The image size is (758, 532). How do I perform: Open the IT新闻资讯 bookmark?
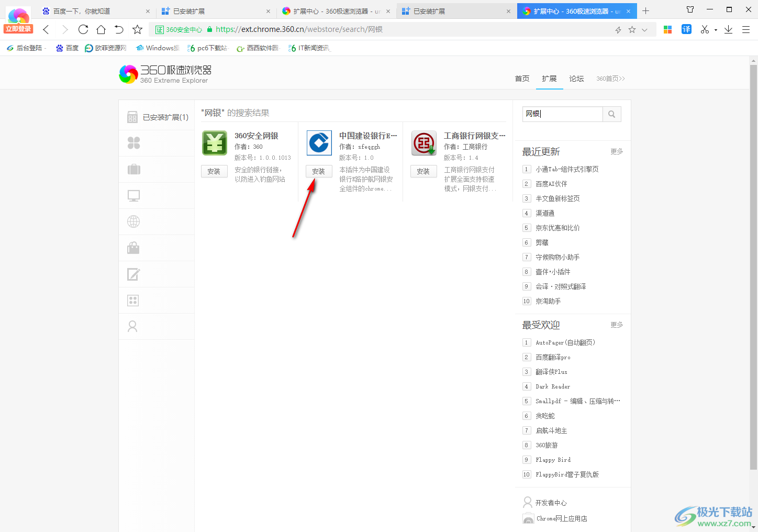point(309,48)
